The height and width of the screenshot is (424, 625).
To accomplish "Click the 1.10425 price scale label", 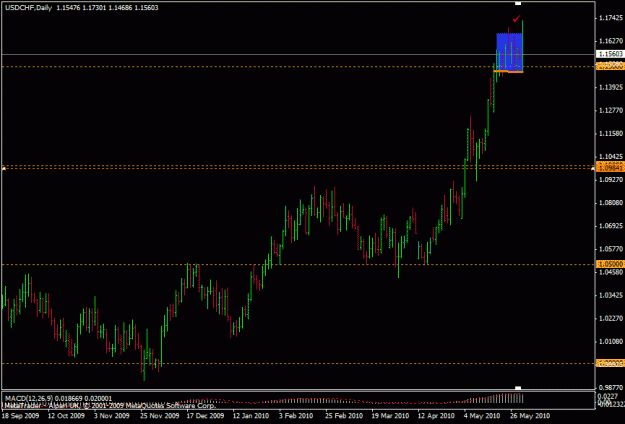I will pyautogui.click(x=610, y=157).
